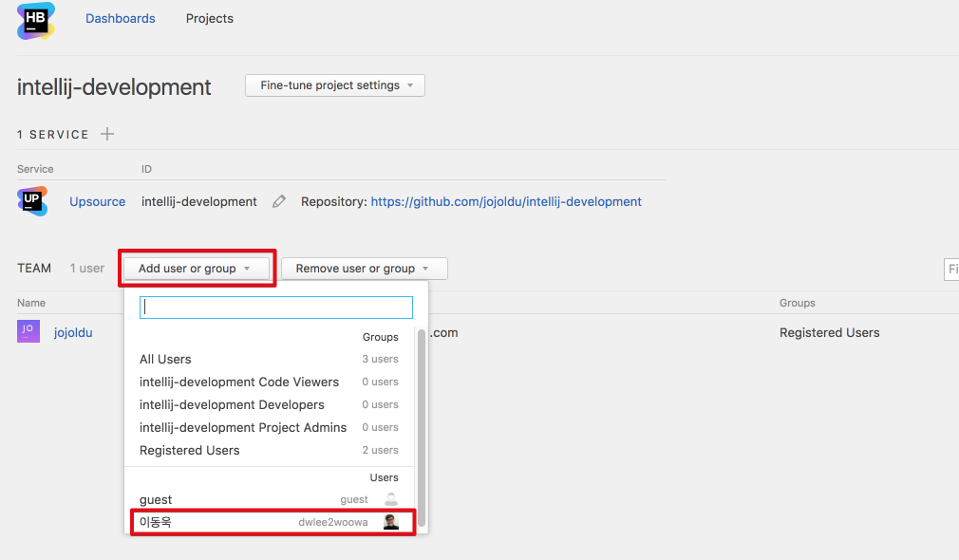This screenshot has width=959, height=560.
Task: Focus the user or group search field
Action: click(x=276, y=308)
